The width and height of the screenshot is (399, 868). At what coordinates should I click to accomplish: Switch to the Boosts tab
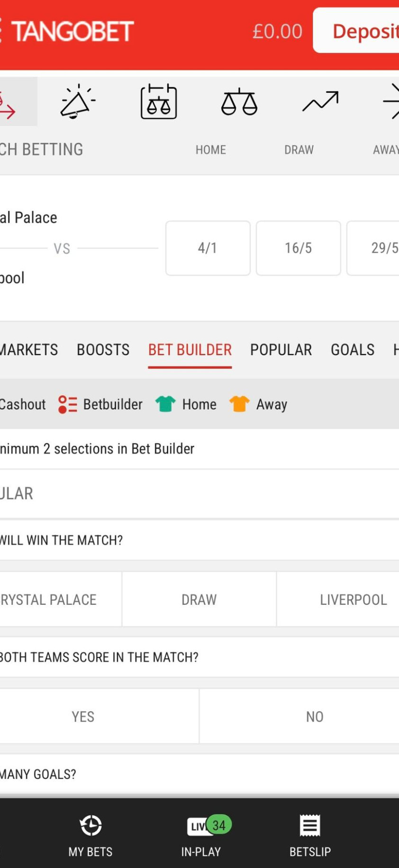(x=103, y=350)
